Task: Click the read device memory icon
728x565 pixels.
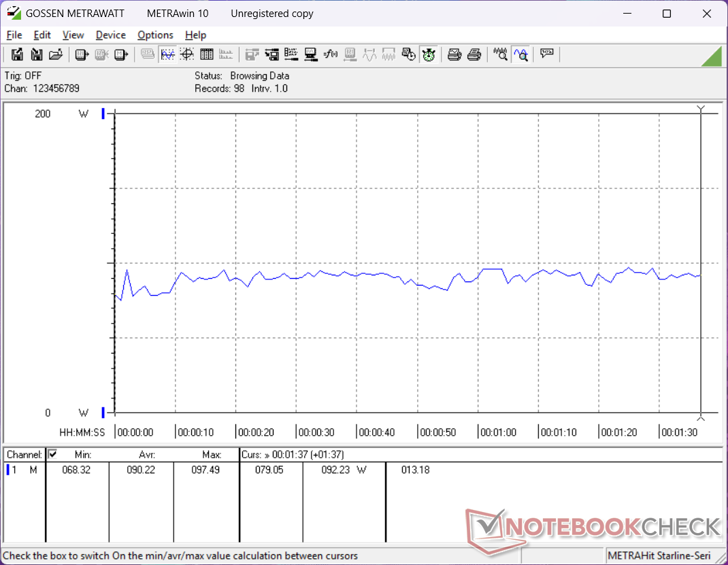Action: point(120,55)
